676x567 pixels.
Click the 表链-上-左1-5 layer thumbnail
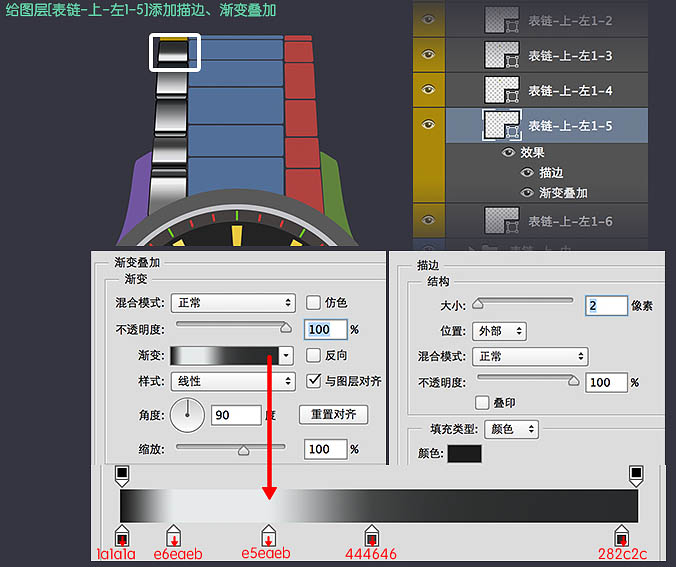pyautogui.click(x=501, y=125)
